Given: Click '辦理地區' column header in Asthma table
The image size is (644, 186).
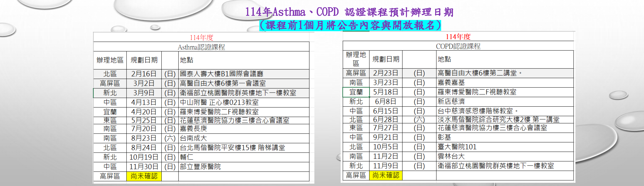Looking at the screenshot, I should pyautogui.click(x=110, y=60).
